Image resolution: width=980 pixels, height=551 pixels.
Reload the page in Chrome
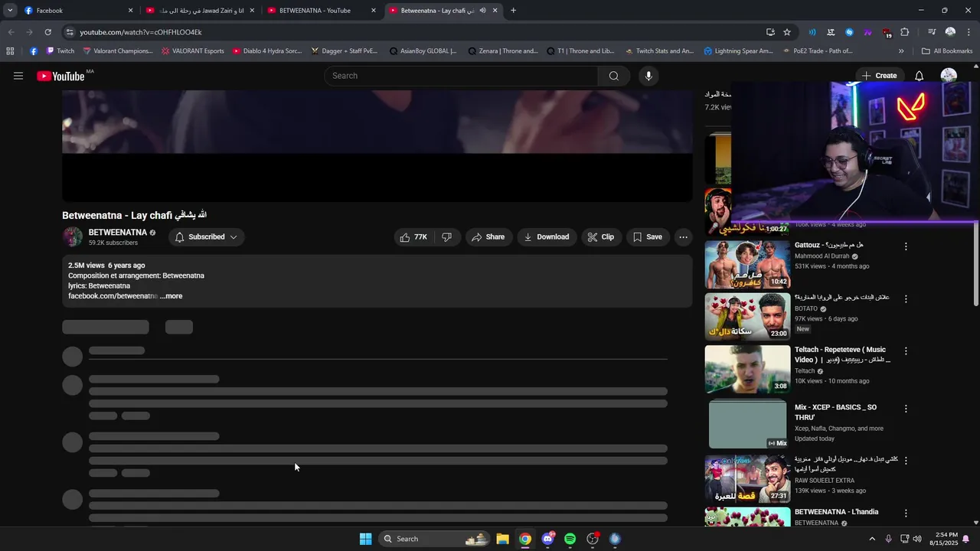click(47, 32)
